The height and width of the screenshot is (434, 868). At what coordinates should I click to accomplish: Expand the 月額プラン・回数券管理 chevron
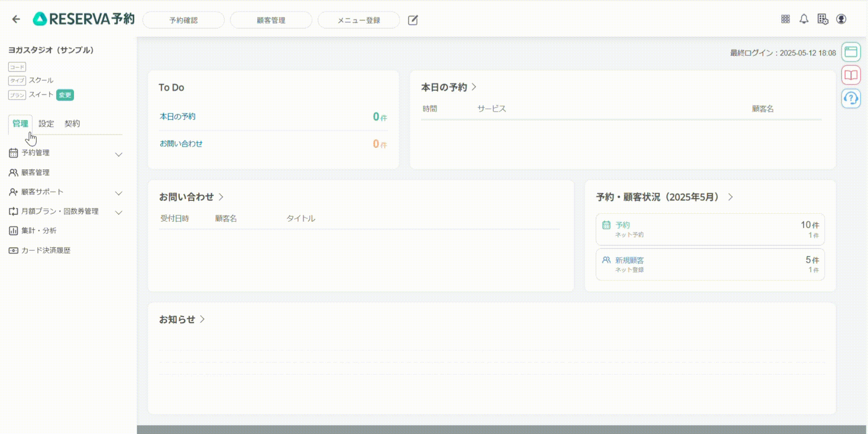(119, 212)
